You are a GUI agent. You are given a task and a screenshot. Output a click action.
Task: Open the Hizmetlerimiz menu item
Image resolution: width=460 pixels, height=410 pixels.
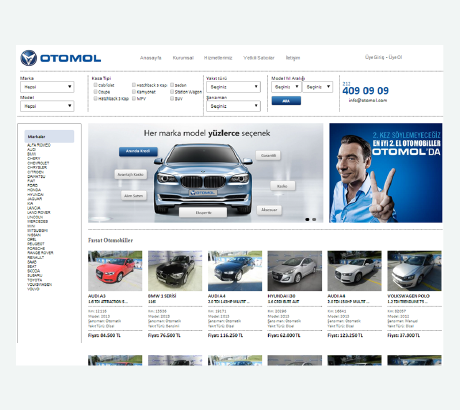pos(218,58)
